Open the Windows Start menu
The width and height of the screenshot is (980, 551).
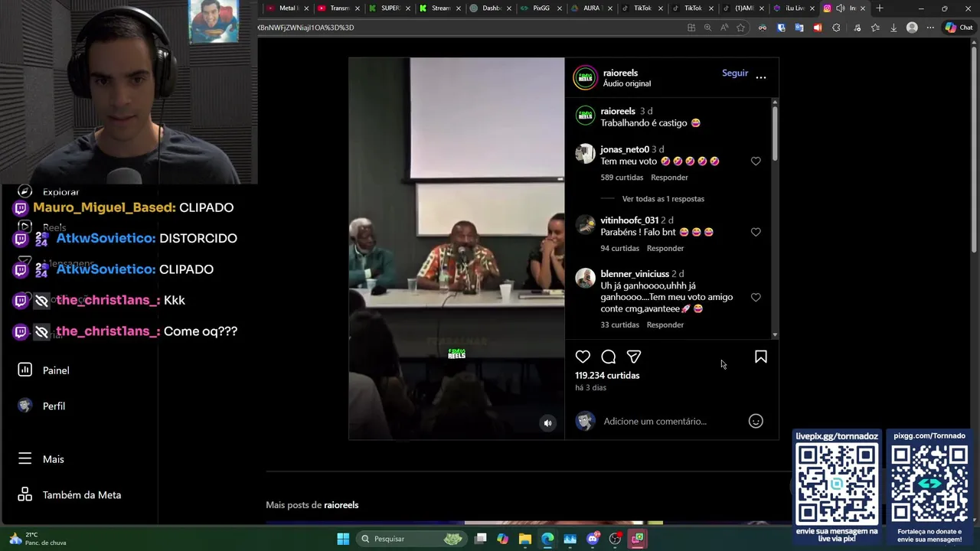(343, 539)
